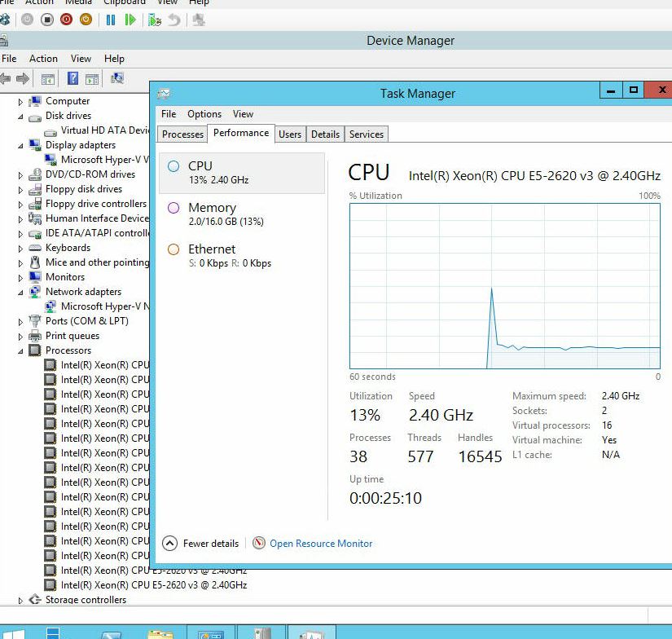The height and width of the screenshot is (639, 672).
Task: Open the File menu in Task Manager
Action: tap(169, 114)
